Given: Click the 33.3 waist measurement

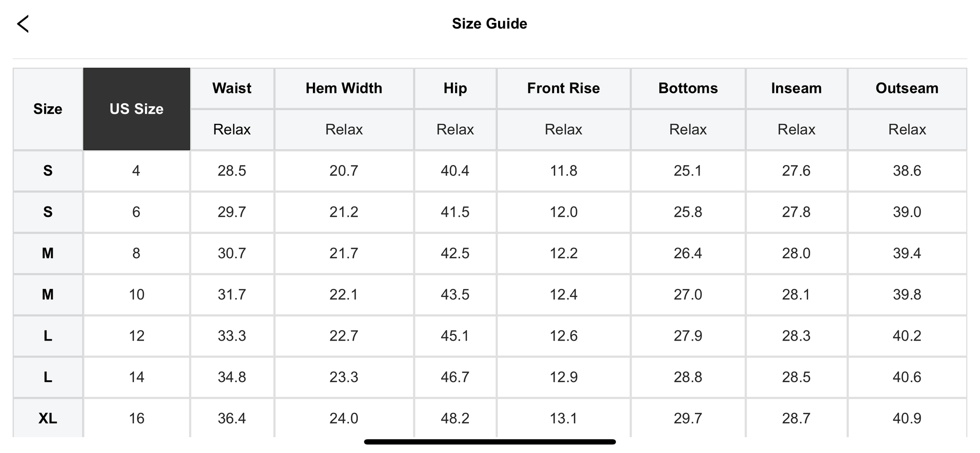Looking at the screenshot, I should pyautogui.click(x=232, y=336).
